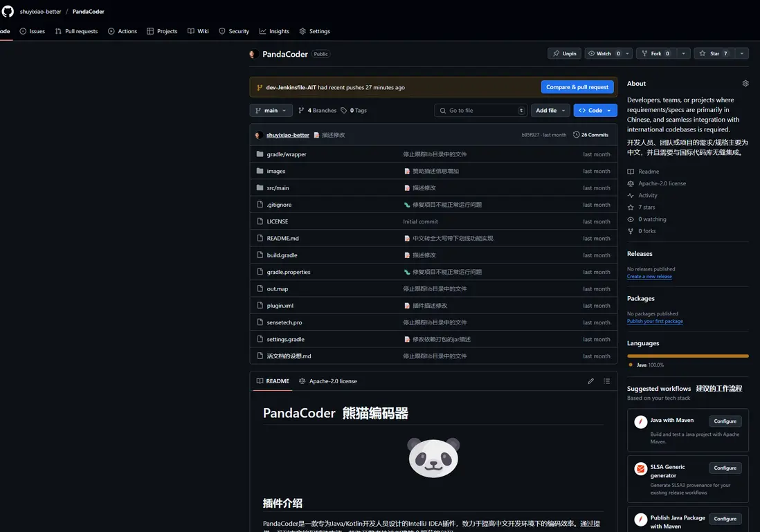This screenshot has height=532, width=760.
Task: Open the README outline list icon
Action: (606, 381)
